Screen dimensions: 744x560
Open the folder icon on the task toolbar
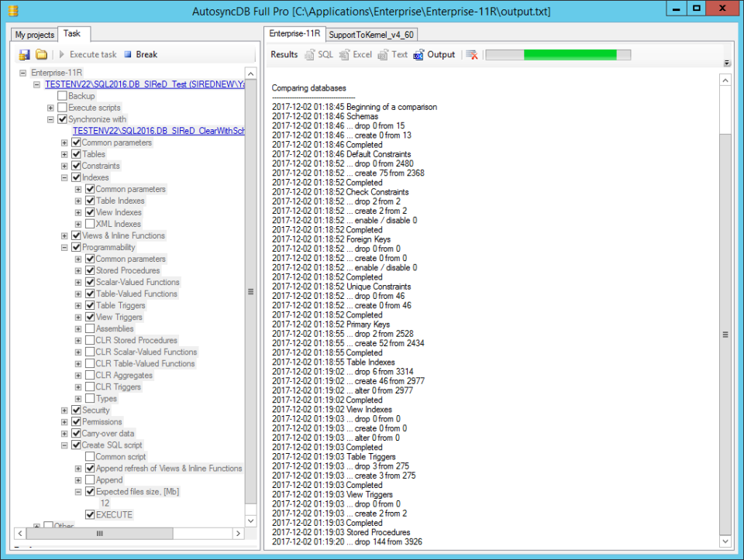42,53
